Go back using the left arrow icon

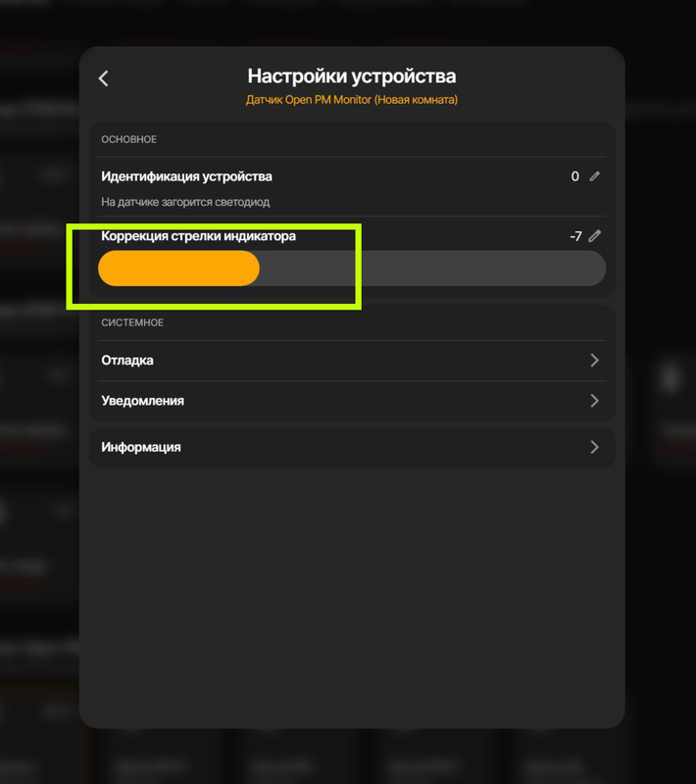click(x=104, y=78)
